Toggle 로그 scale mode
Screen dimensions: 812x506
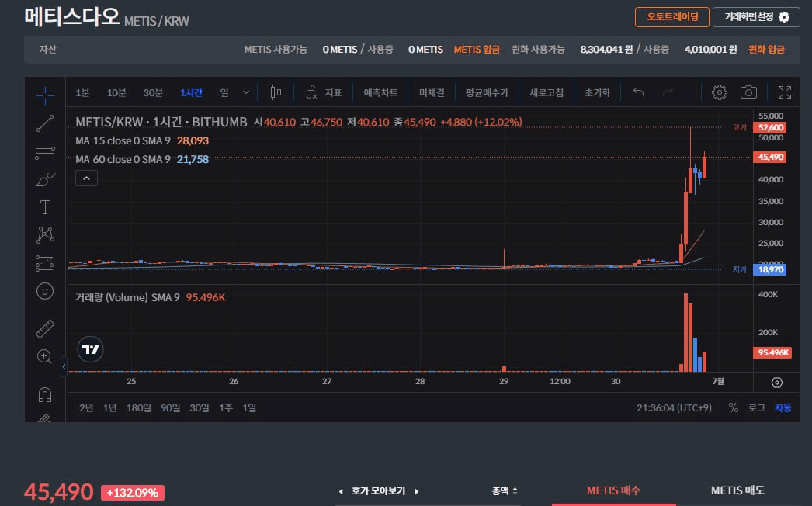[757, 407]
